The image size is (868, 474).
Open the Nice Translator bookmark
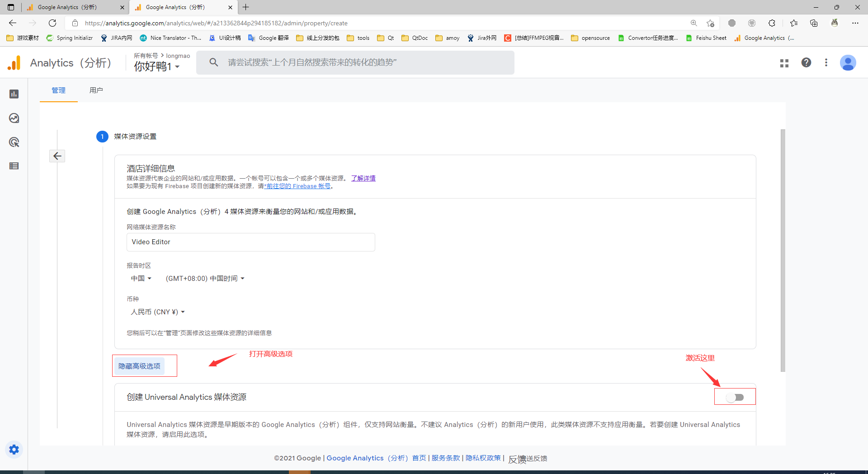pos(170,38)
